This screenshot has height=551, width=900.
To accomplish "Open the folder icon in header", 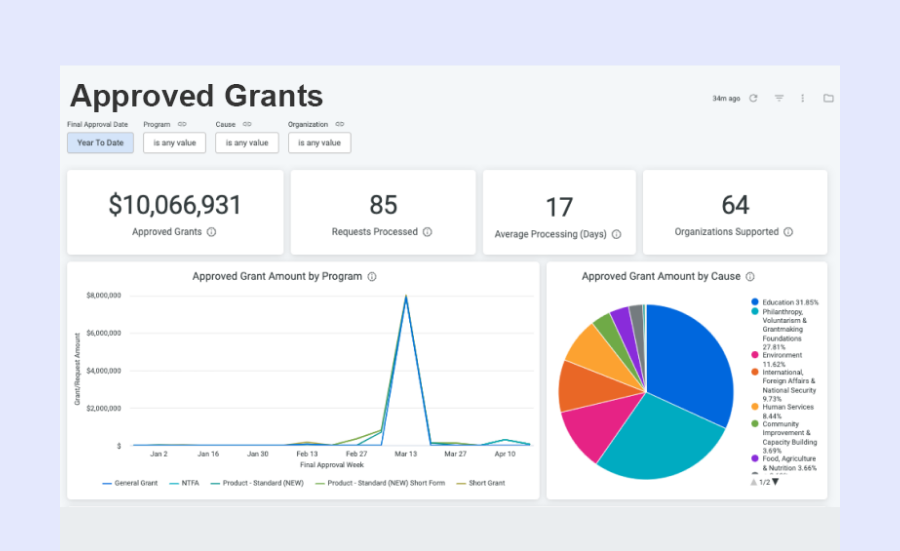I will pos(828,98).
